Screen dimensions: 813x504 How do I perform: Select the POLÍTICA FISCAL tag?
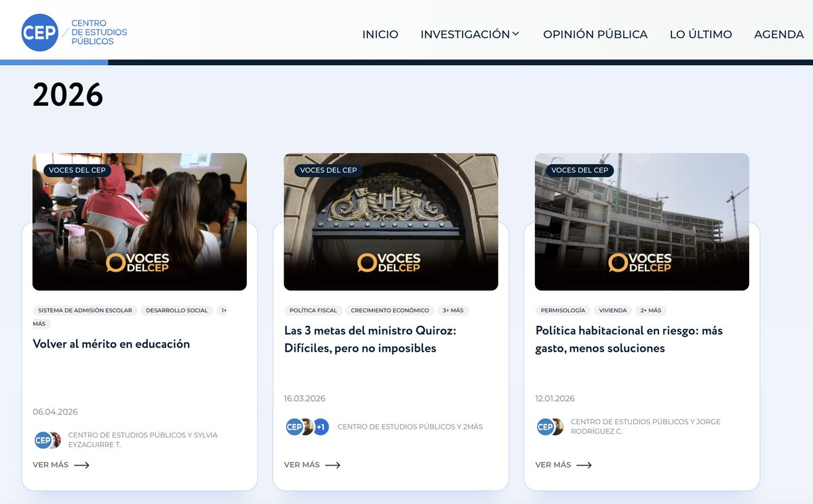[313, 310]
